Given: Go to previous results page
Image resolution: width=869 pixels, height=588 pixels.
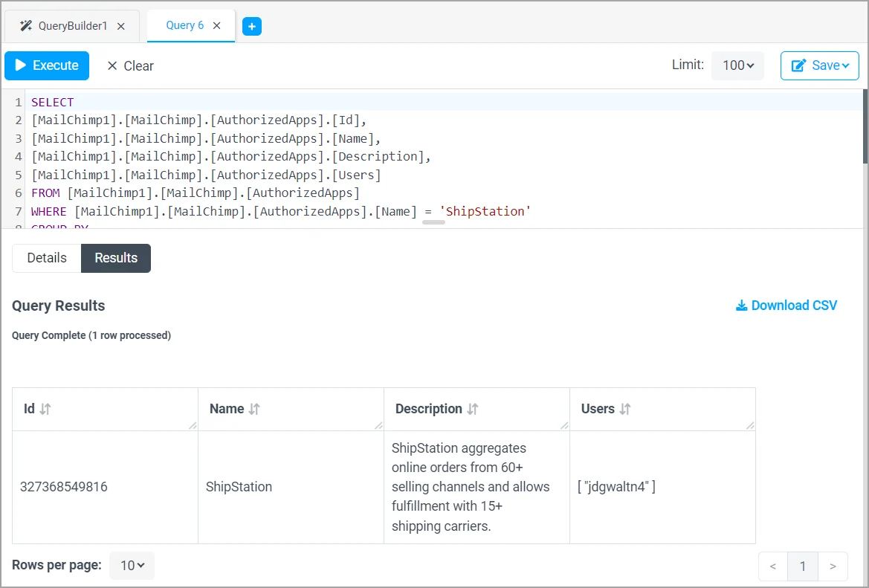Looking at the screenshot, I should [x=773, y=566].
